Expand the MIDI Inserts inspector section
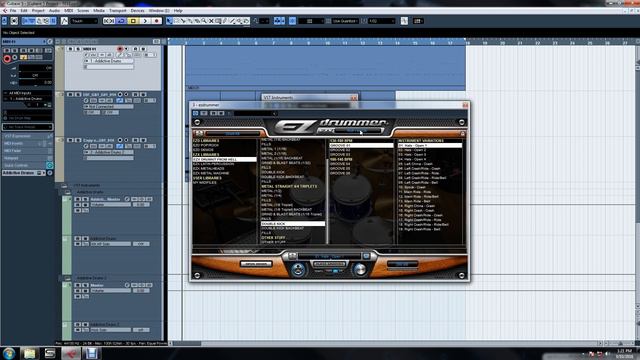 click(x=27, y=143)
